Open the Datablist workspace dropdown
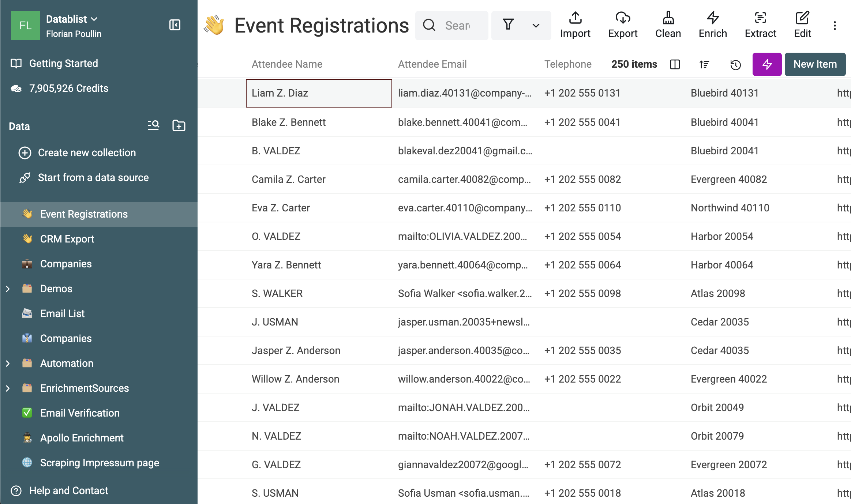This screenshot has height=504, width=851. coord(72,19)
